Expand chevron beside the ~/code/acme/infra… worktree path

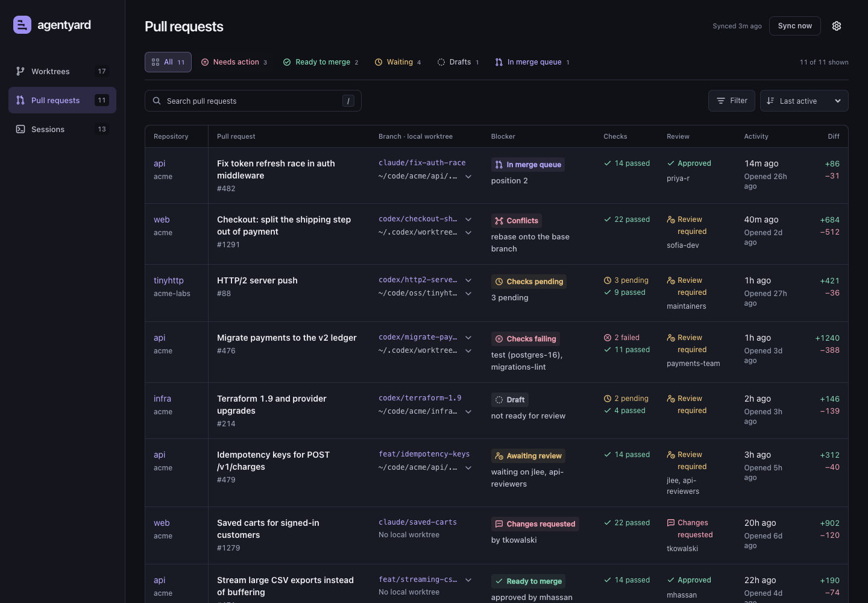468,412
